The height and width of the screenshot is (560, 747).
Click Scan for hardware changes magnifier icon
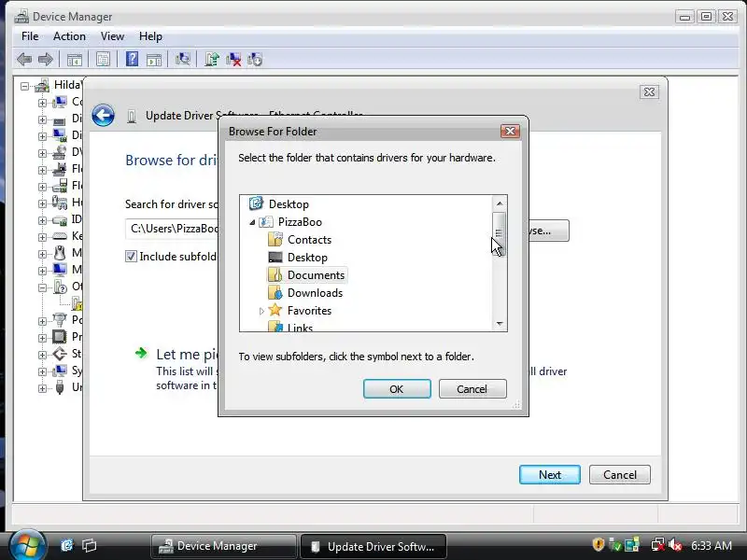pyautogui.click(x=182, y=60)
